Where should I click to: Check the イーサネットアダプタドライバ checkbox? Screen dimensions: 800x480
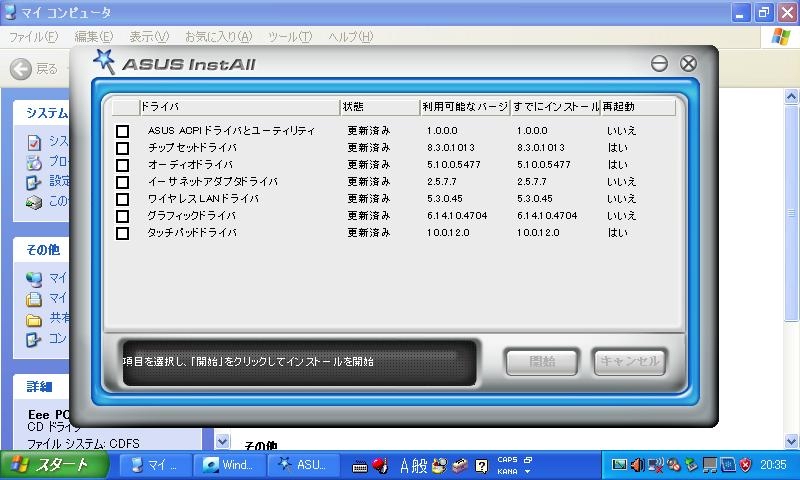point(122,182)
